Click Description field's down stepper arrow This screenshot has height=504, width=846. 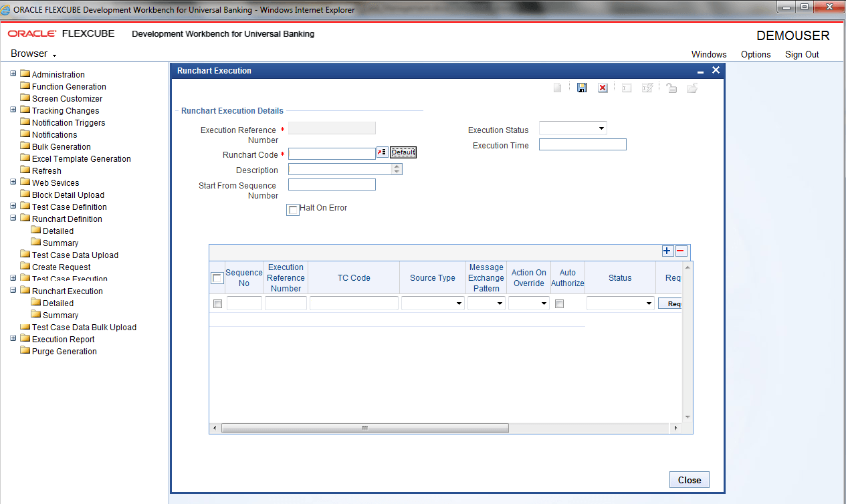(398, 172)
